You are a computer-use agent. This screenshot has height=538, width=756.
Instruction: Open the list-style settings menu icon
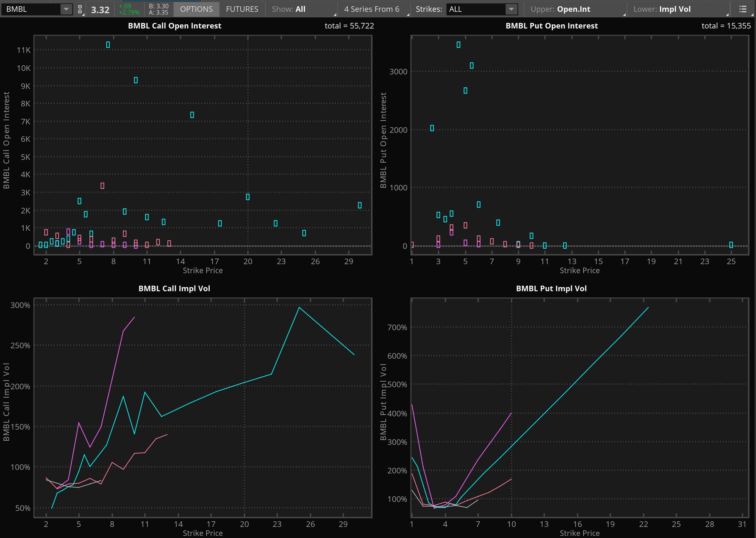(743, 9)
